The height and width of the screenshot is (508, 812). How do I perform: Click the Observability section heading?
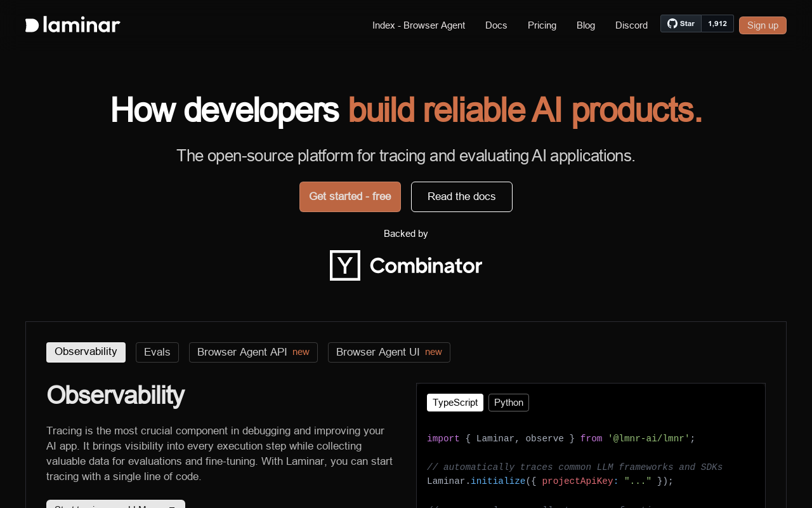coord(115,395)
